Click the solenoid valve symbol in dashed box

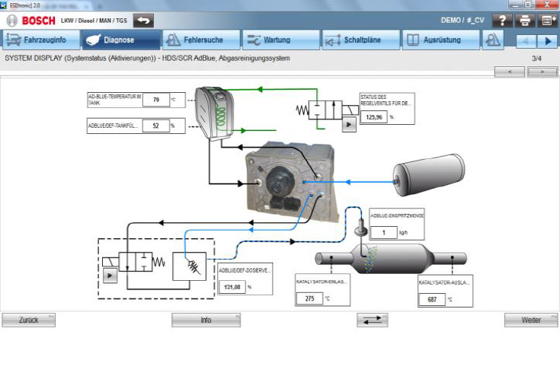click(134, 262)
